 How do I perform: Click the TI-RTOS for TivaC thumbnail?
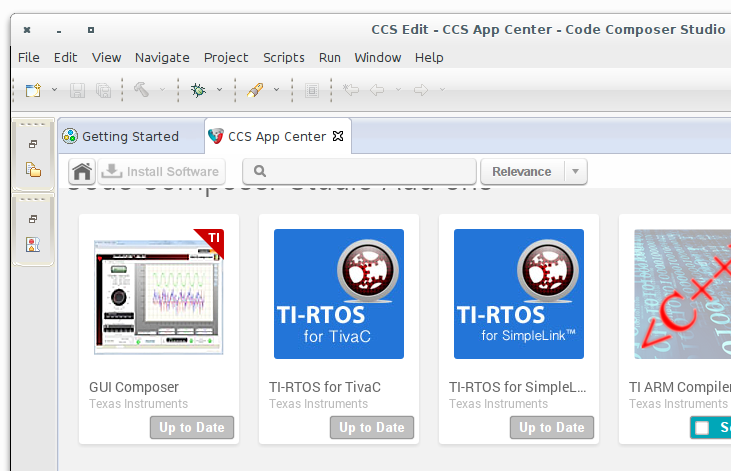[x=339, y=294]
